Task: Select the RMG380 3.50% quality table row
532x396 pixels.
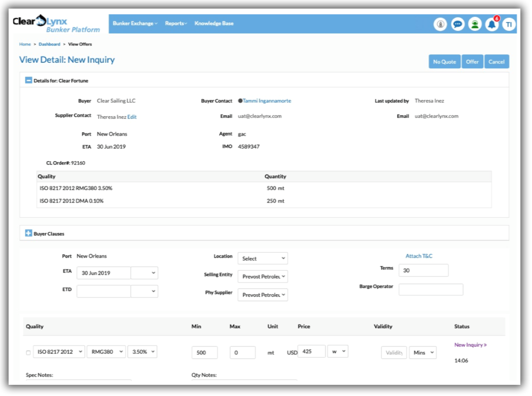Action: (264, 188)
